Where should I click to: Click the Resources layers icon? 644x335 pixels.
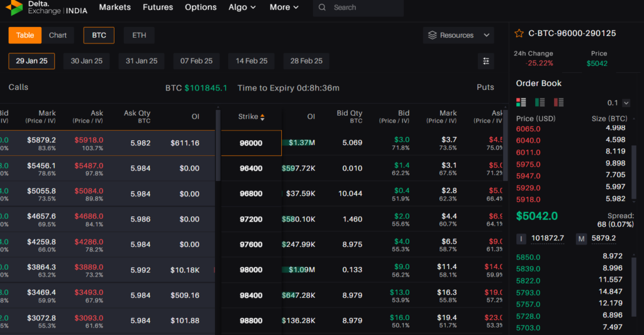[432, 35]
